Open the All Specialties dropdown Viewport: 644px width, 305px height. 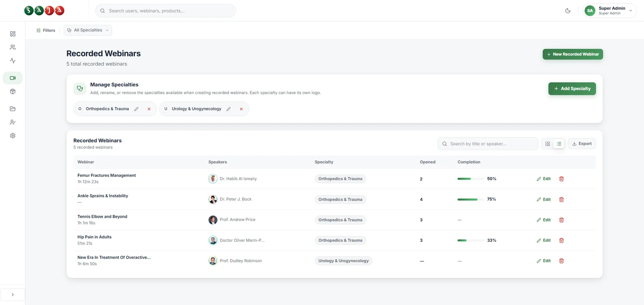(88, 30)
